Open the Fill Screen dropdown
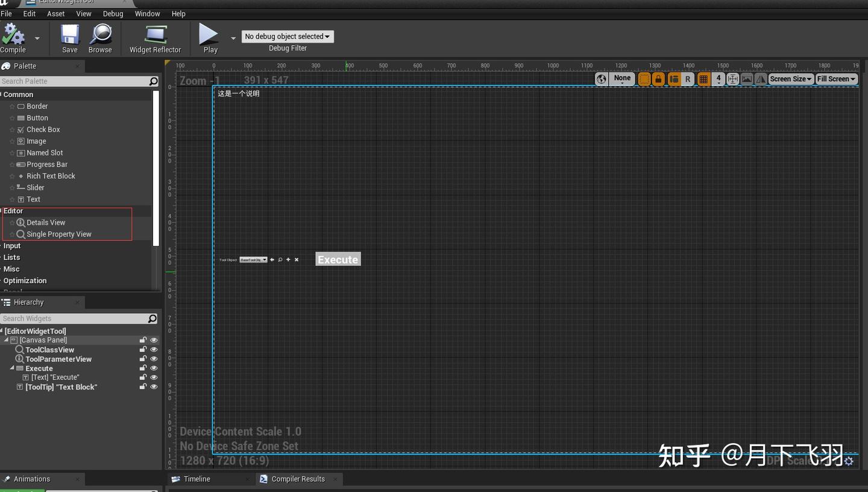868x492 pixels. [836, 79]
